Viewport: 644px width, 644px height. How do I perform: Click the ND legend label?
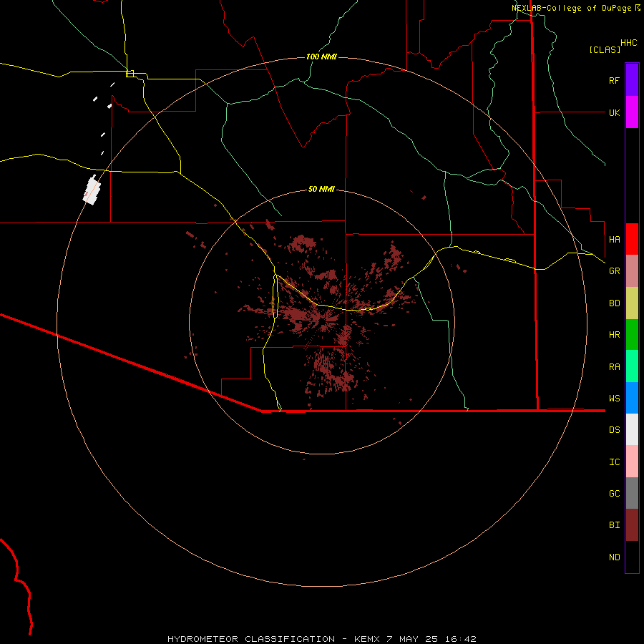(614, 557)
